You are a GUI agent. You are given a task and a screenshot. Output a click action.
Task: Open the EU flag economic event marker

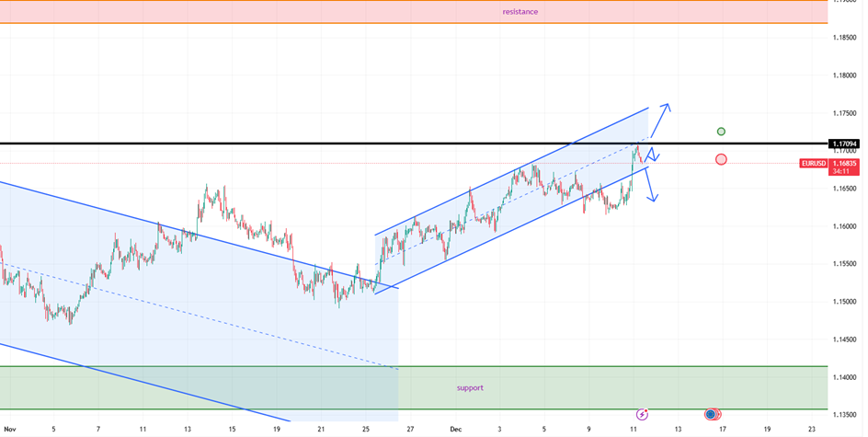(x=711, y=415)
